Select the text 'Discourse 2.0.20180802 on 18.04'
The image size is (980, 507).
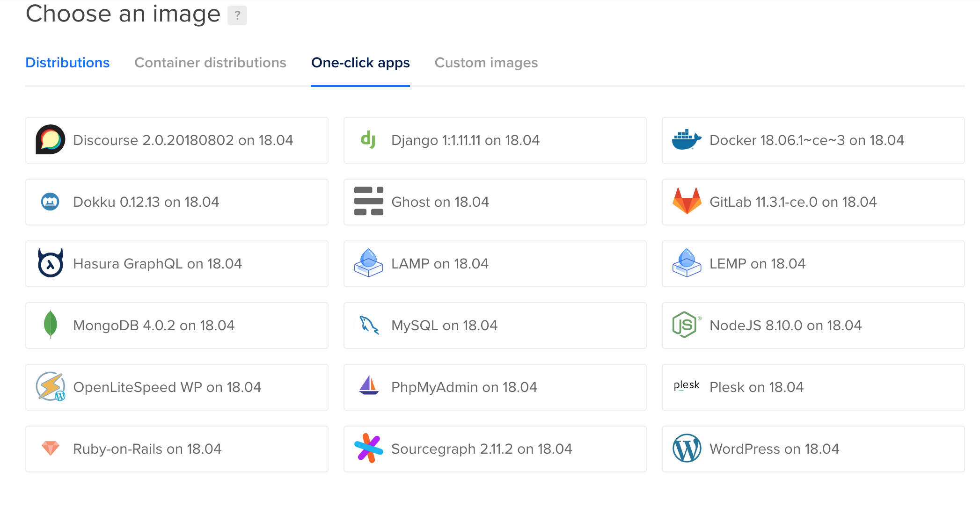(x=183, y=140)
